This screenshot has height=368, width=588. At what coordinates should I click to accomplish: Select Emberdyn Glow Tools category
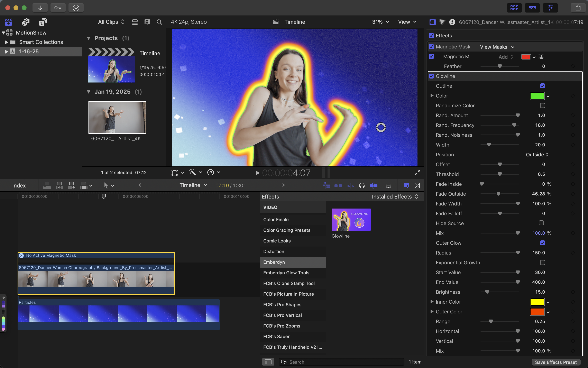click(x=286, y=273)
